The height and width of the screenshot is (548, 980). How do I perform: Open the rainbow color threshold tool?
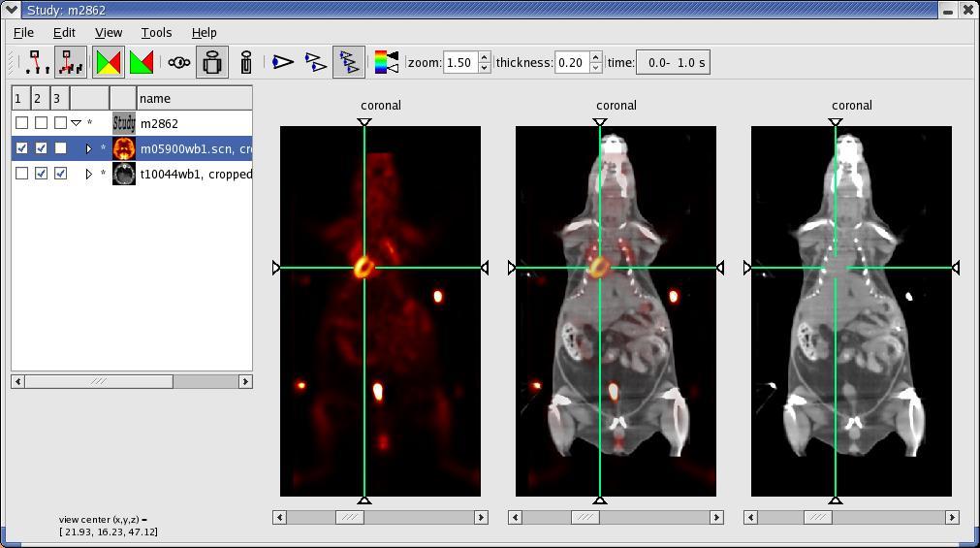(x=386, y=63)
